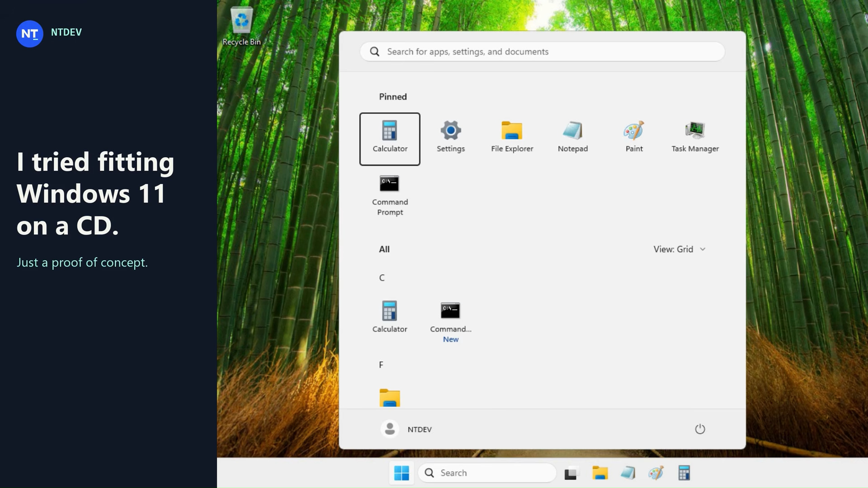
Task: Select the Recycle Bin desktop icon
Action: [241, 26]
